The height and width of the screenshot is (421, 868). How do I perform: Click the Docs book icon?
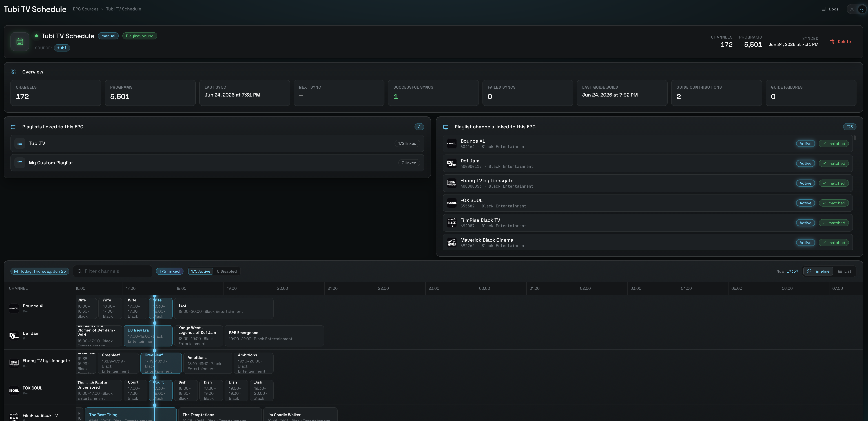click(823, 9)
